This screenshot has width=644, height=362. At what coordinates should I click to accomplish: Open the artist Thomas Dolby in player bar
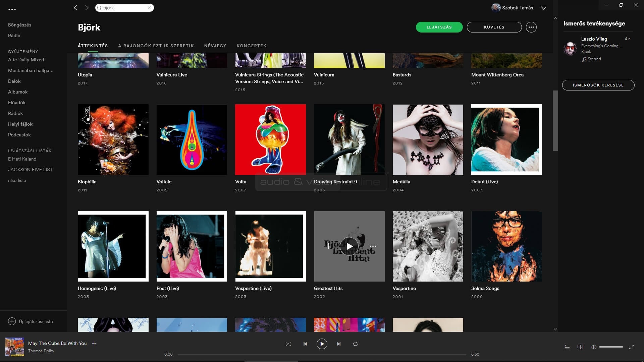click(x=41, y=351)
